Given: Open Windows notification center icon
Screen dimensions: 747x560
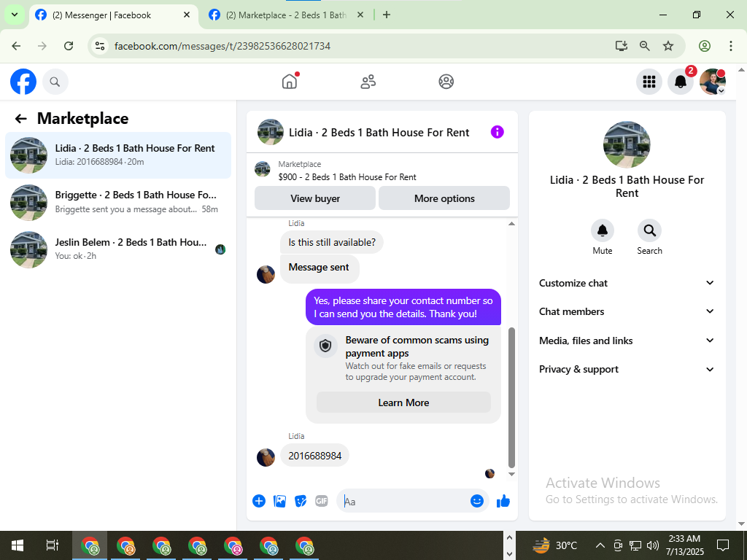Looking at the screenshot, I should [x=723, y=545].
